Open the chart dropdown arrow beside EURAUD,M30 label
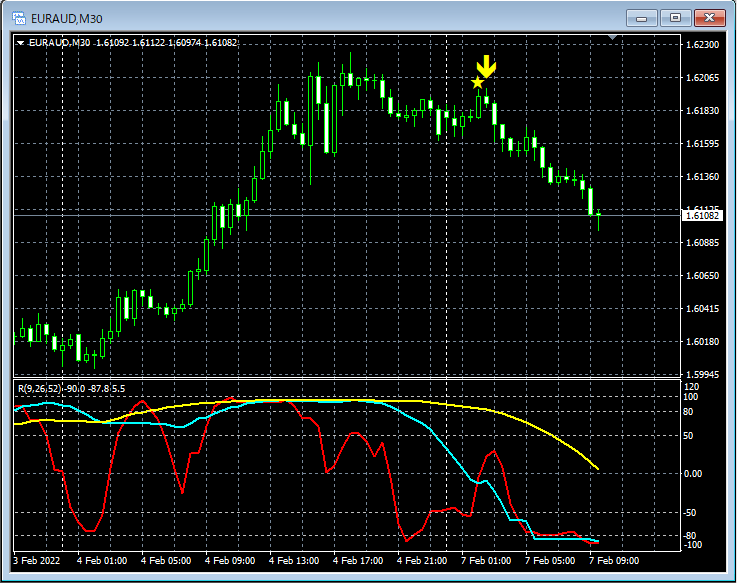738x583 pixels. (x=20, y=43)
